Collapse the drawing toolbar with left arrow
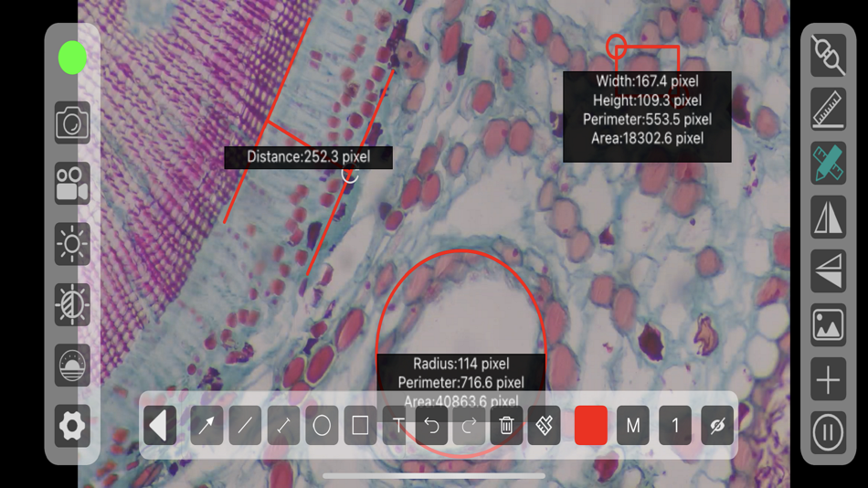Image resolution: width=868 pixels, height=488 pixels. coord(160,426)
